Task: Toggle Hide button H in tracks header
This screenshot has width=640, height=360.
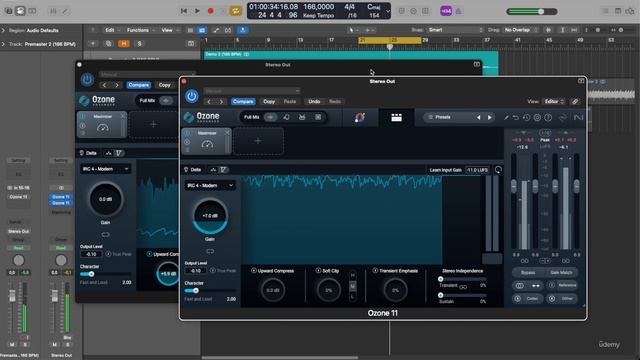Action: [x=124, y=44]
